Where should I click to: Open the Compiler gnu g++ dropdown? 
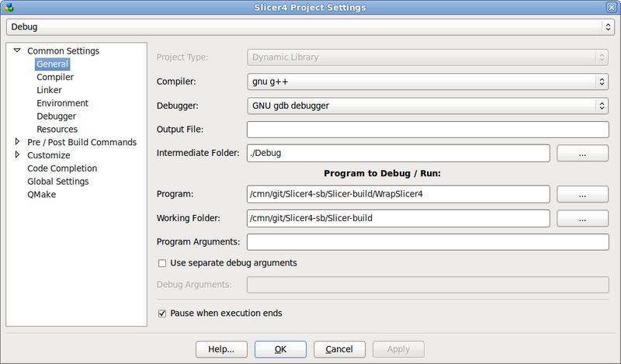[427, 81]
